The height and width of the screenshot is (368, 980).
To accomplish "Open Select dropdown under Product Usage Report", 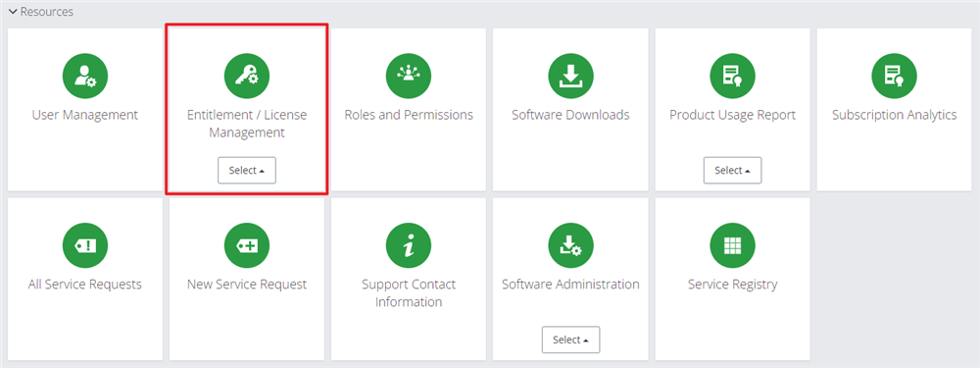I will pyautogui.click(x=732, y=170).
